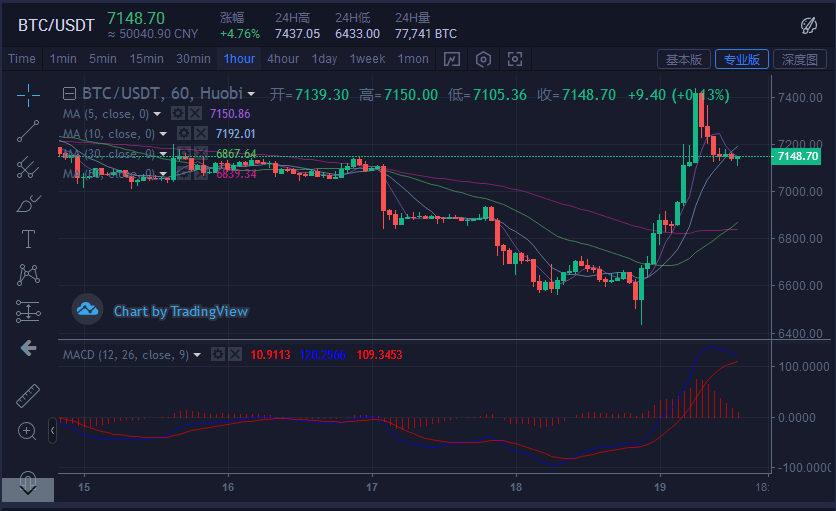Expand the MACD (12, 26, close, 9) dropdown

click(x=197, y=355)
